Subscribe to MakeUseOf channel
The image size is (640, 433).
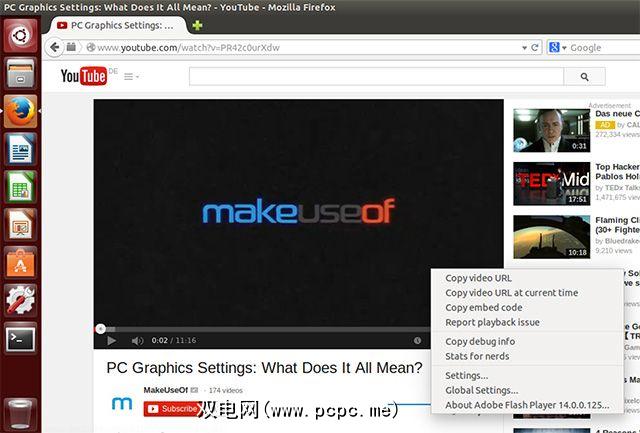coord(171,409)
